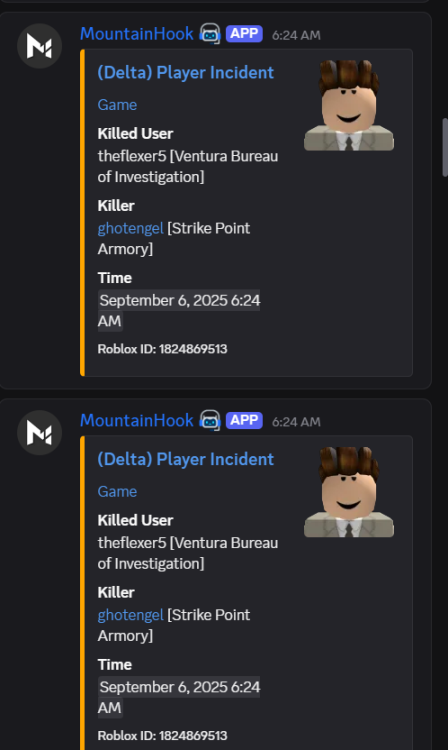This screenshot has height=750, width=448.
Task: Open Roblox avatar thumbnail in second embed
Action: (x=349, y=492)
